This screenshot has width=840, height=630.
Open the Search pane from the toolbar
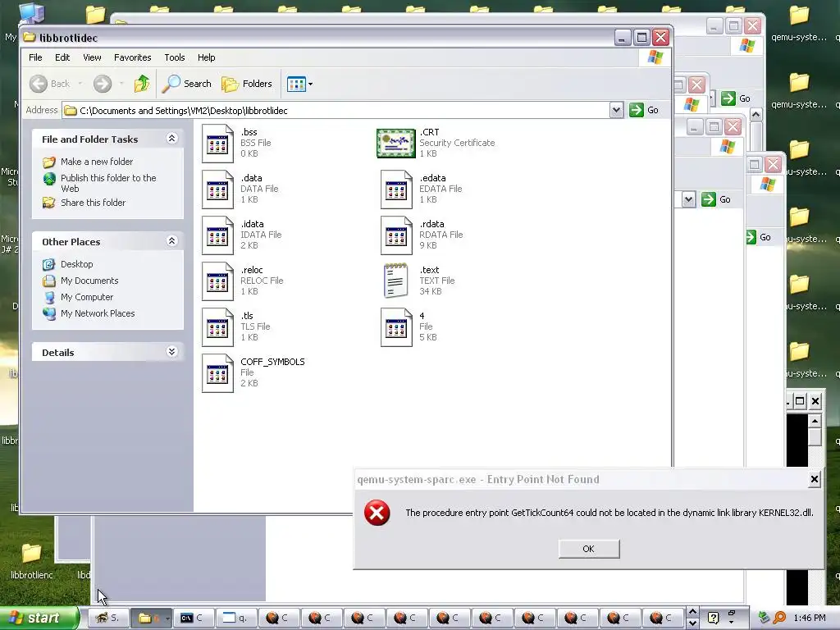187,84
